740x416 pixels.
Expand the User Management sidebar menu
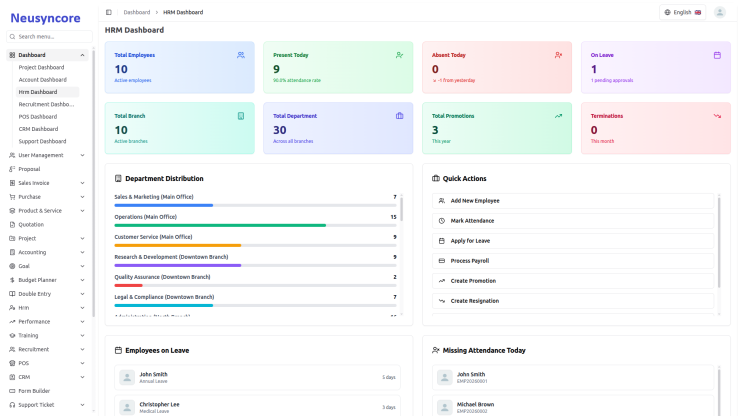coord(48,155)
